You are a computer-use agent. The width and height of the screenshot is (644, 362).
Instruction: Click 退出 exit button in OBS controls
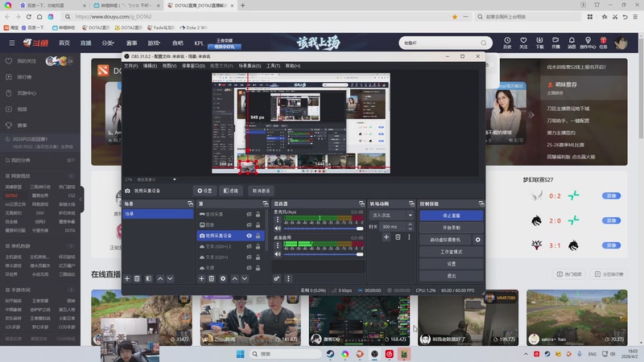point(452,276)
